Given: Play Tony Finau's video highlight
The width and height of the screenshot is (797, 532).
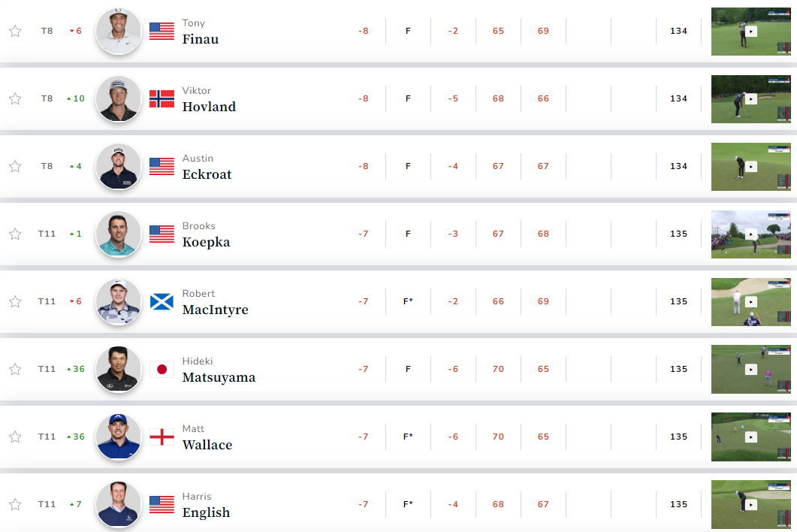Looking at the screenshot, I should coord(750,32).
